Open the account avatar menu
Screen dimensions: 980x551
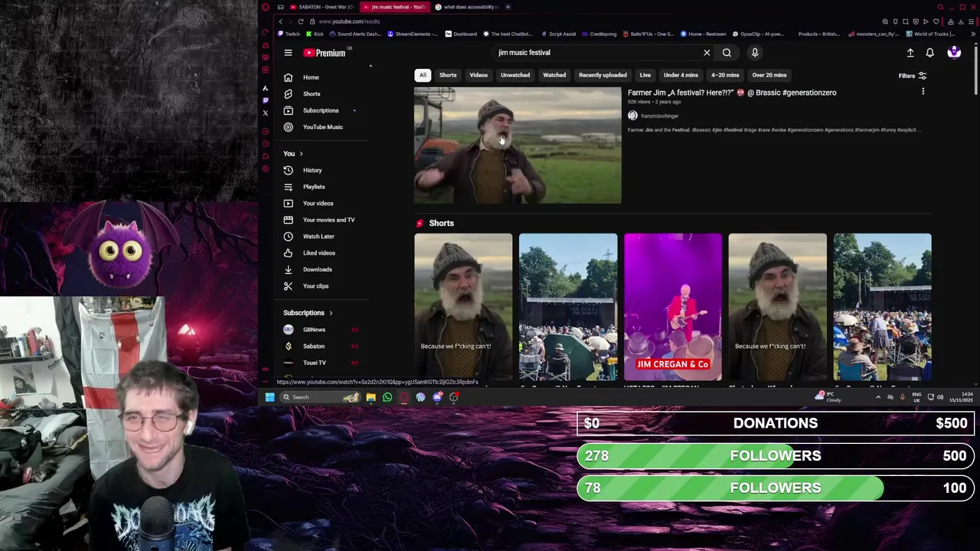tap(954, 53)
